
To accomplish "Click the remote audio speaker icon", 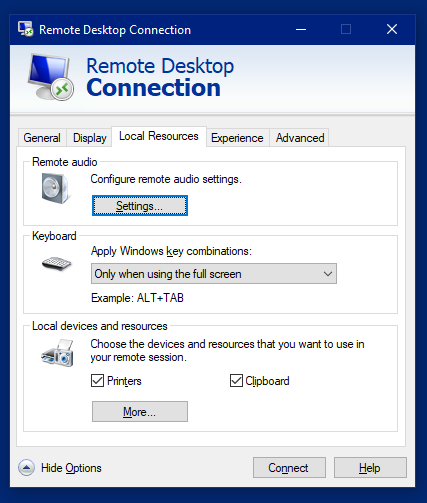I will tap(55, 189).
